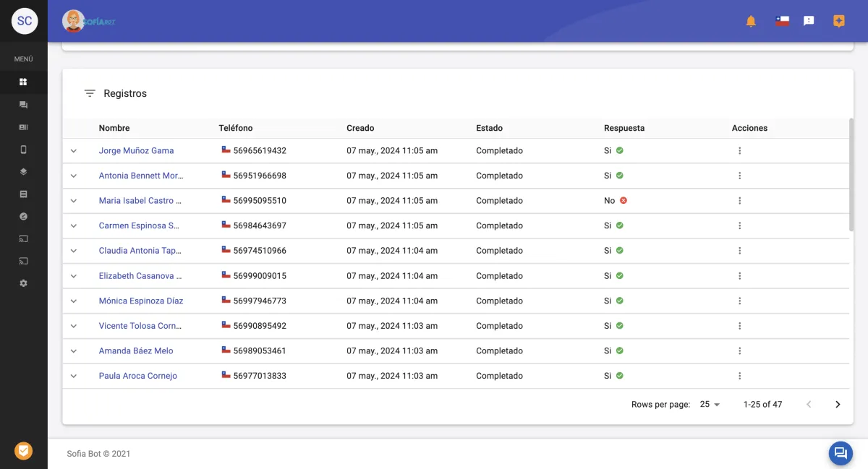This screenshot has height=469, width=868.
Task: Click phone number 56997946773
Action: [260, 301]
